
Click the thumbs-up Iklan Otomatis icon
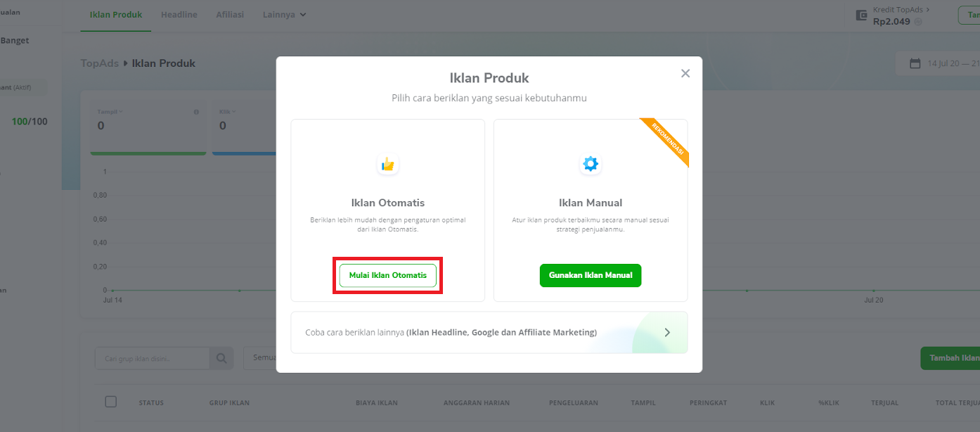point(388,165)
